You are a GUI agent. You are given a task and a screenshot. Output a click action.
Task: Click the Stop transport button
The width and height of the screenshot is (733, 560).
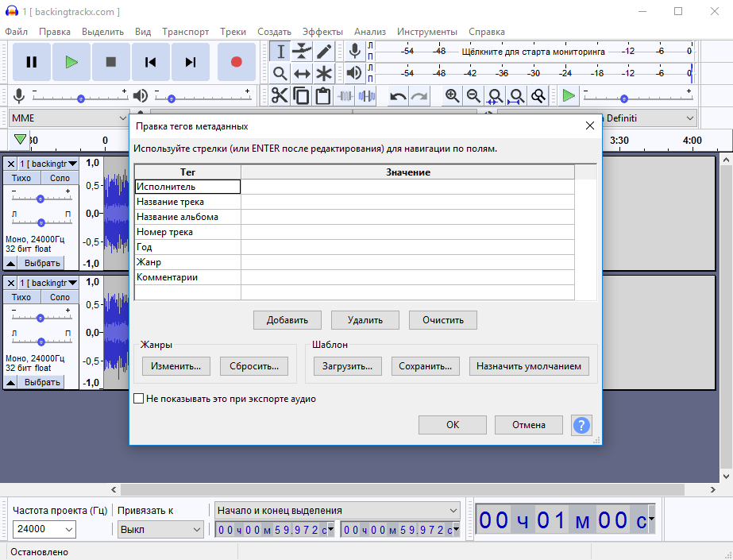(x=111, y=62)
